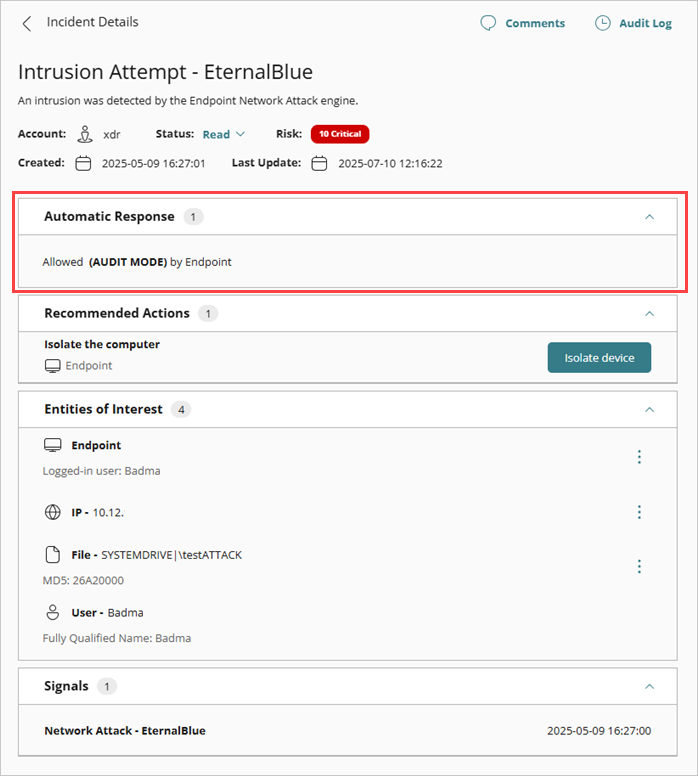Open the Comments link
The height and width of the screenshot is (776, 698).
tap(535, 23)
